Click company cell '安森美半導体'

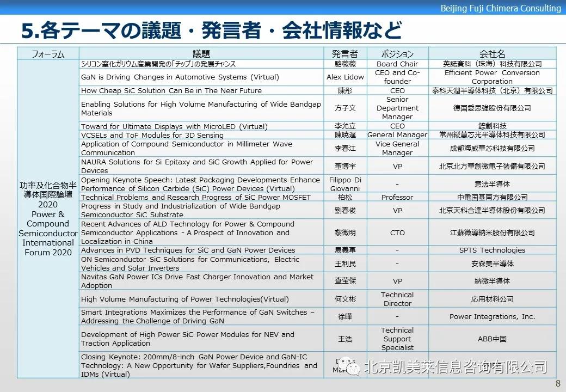tap(493, 264)
